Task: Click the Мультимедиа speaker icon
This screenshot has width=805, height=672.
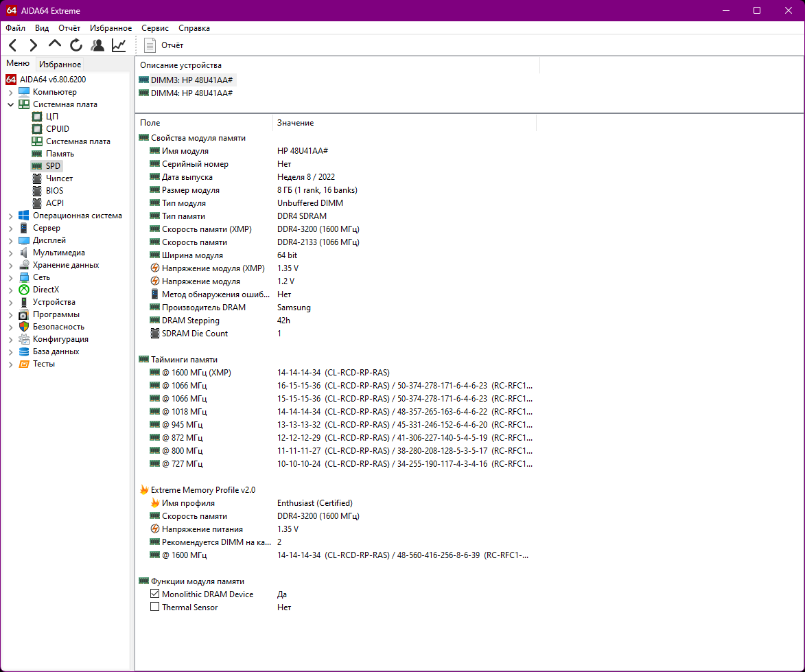Action: click(24, 253)
